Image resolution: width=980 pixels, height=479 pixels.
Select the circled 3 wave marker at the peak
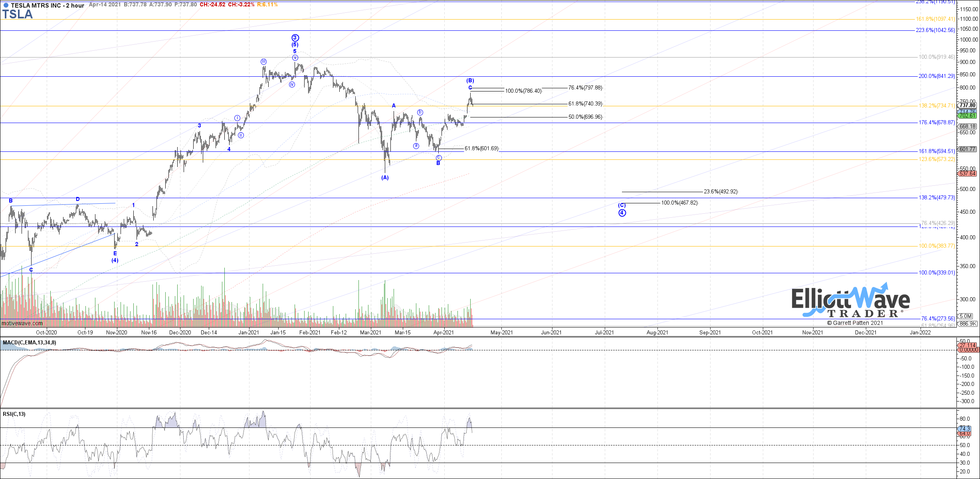click(295, 38)
